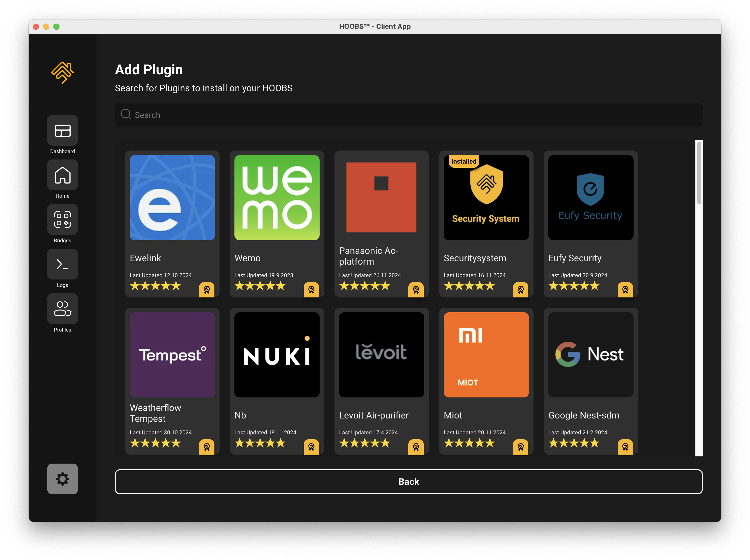Click Wemo five-star rating

(x=260, y=286)
